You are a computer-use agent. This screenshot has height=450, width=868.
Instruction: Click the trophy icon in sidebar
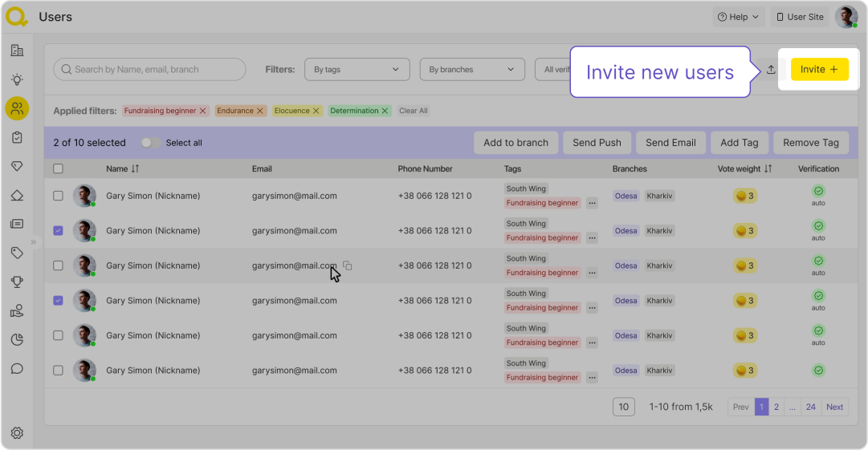tap(17, 282)
